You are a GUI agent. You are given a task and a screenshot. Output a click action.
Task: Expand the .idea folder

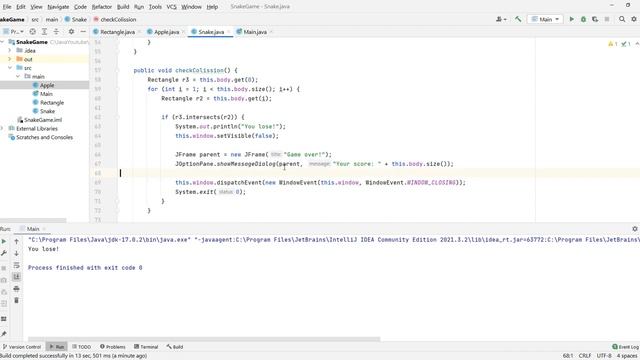point(10,51)
